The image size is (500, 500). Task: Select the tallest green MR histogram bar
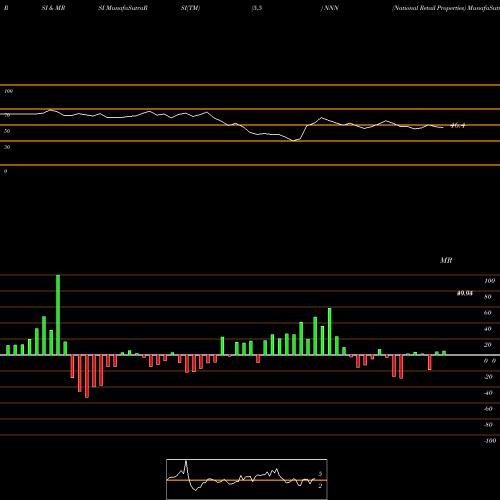pyautogui.click(x=58, y=315)
